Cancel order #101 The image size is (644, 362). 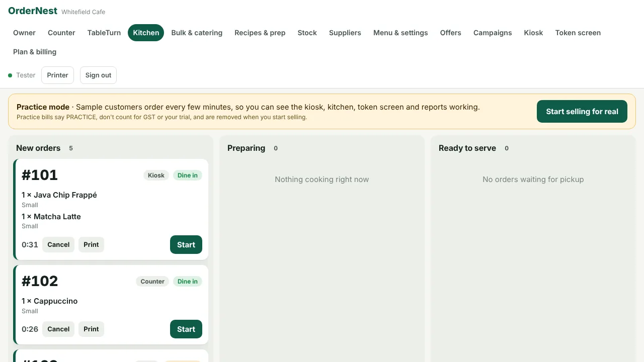click(x=58, y=245)
